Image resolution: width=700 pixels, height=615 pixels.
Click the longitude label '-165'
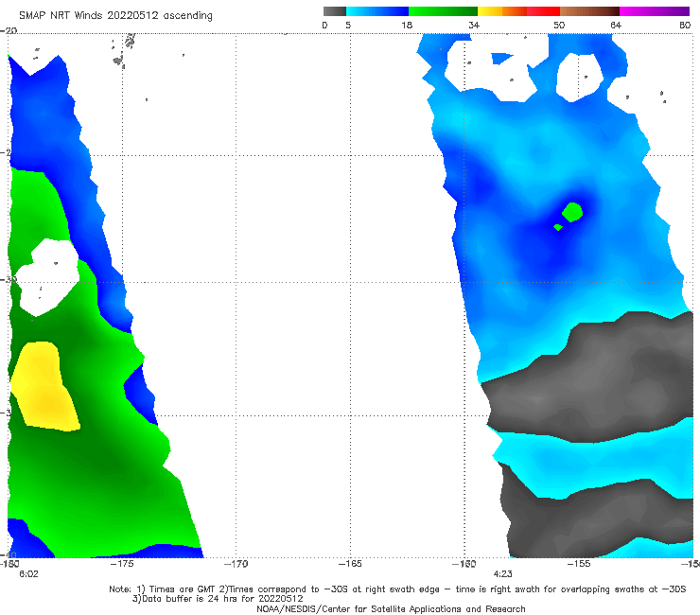point(350,564)
